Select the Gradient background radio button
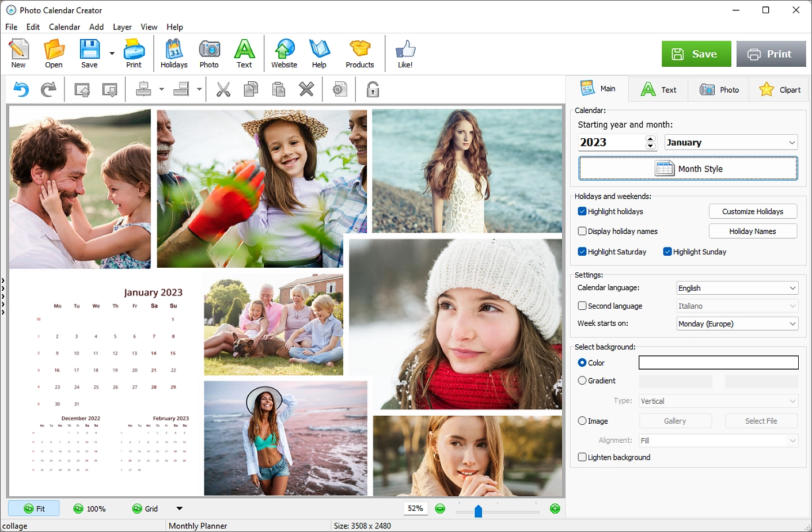The height and width of the screenshot is (532, 812). [582, 381]
